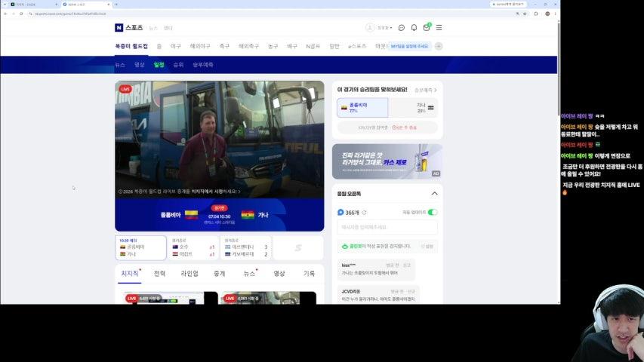Click the 클린봇 설정 settings link
644x362 pixels.
427,247
